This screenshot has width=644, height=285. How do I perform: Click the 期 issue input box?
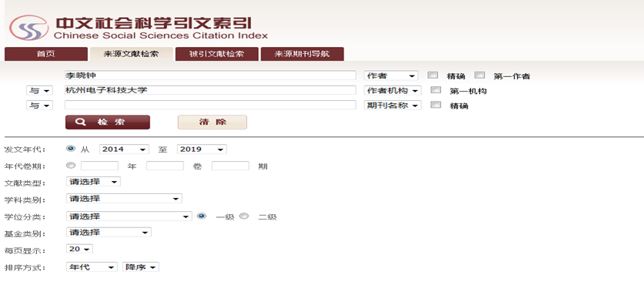[230, 166]
